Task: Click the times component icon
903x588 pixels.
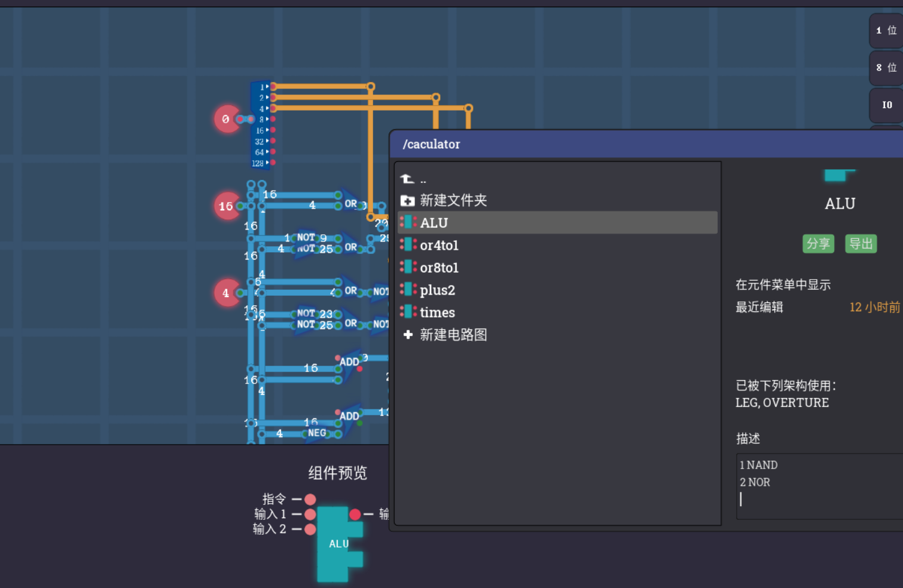Action: [408, 312]
